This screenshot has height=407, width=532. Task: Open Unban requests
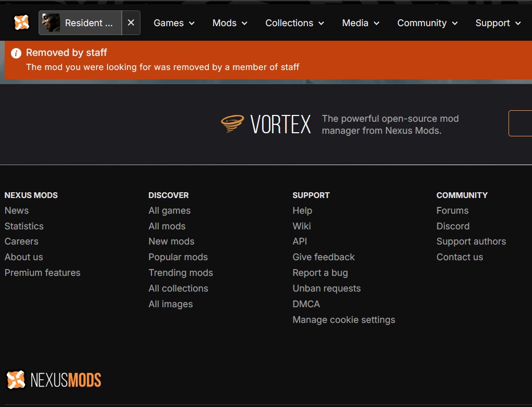327,288
